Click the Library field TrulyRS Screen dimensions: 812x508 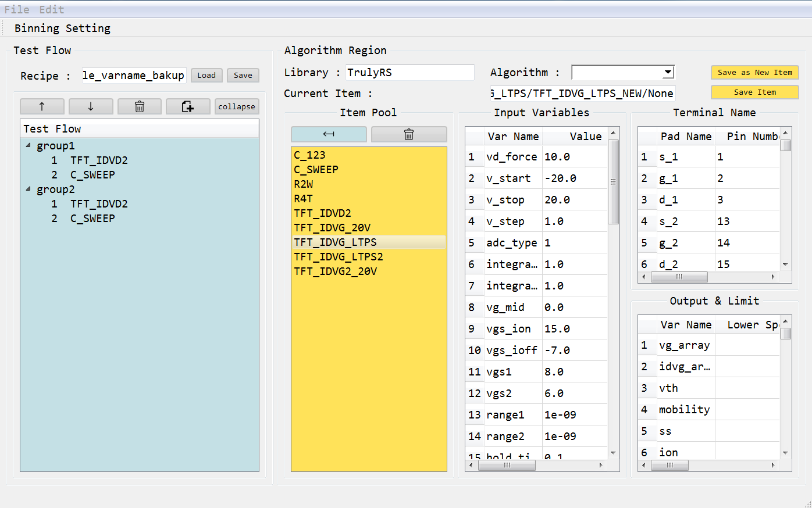410,73
